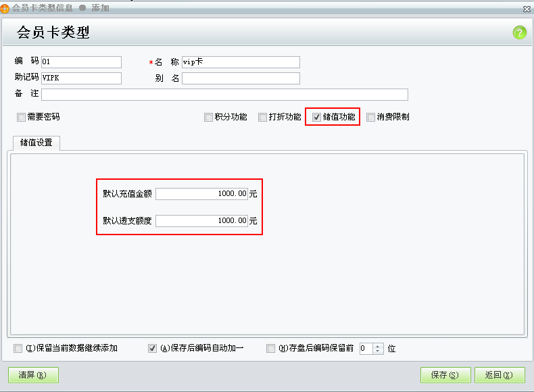Click the 名称 field containing vip卡
The width and height of the screenshot is (534, 392).
tap(241, 62)
